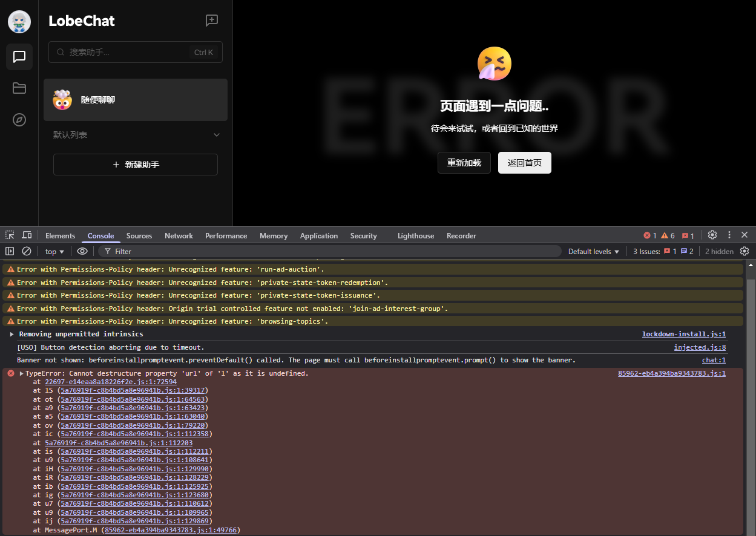The width and height of the screenshot is (756, 536).
Task: Create a live expression with eye icon
Action: point(82,251)
